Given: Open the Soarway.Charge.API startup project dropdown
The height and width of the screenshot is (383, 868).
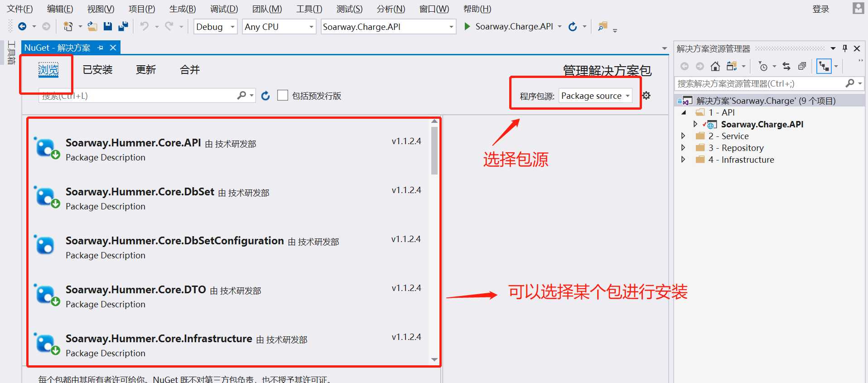Looking at the screenshot, I should click(x=388, y=27).
